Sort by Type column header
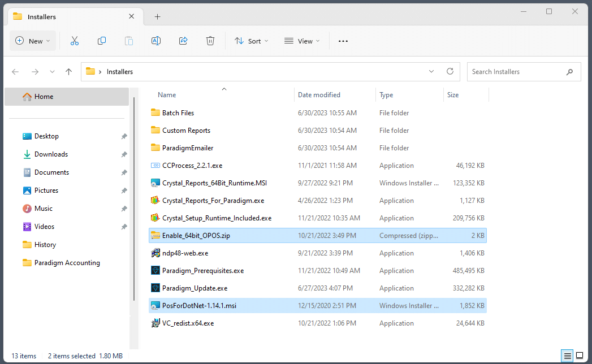The image size is (592, 364). (x=386, y=95)
